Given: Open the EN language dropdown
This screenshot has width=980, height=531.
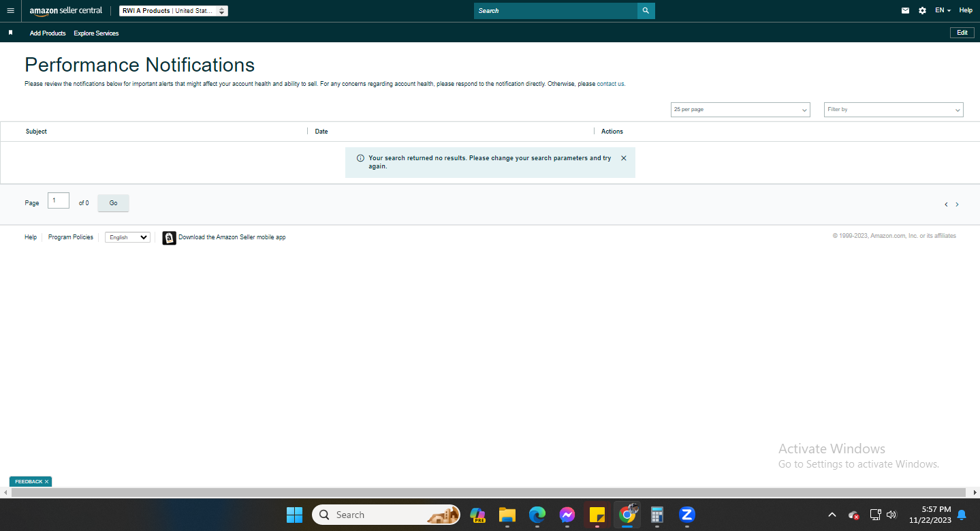Looking at the screenshot, I should (943, 11).
